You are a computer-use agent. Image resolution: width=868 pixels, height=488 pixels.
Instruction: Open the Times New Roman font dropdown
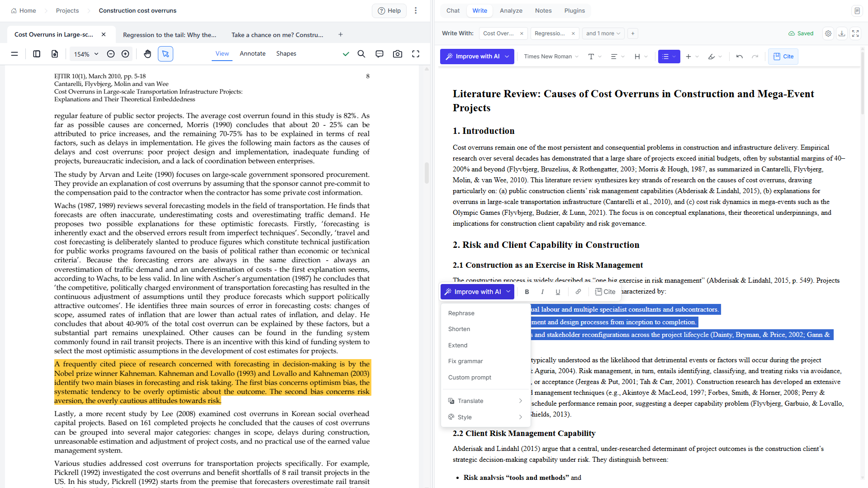551,57
